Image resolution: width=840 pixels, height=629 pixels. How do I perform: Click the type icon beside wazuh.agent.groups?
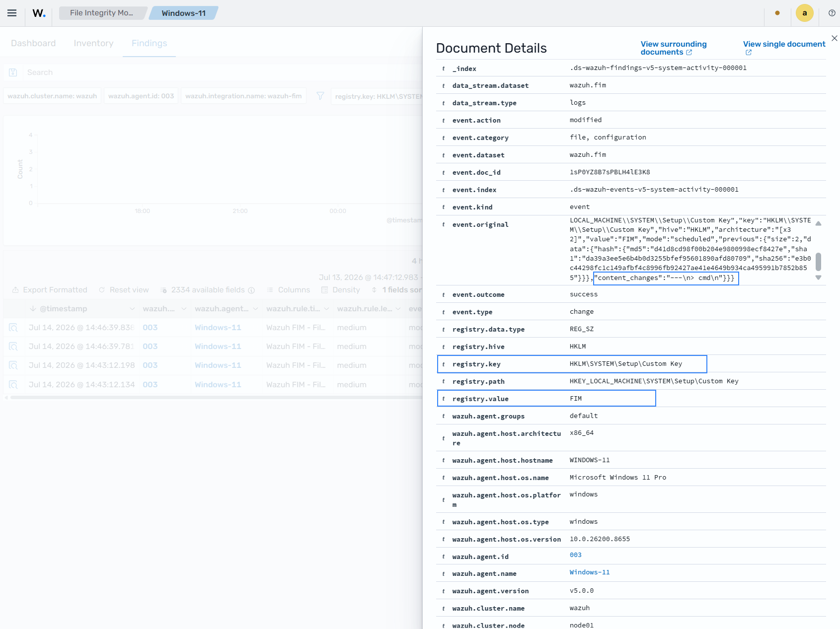click(x=444, y=416)
